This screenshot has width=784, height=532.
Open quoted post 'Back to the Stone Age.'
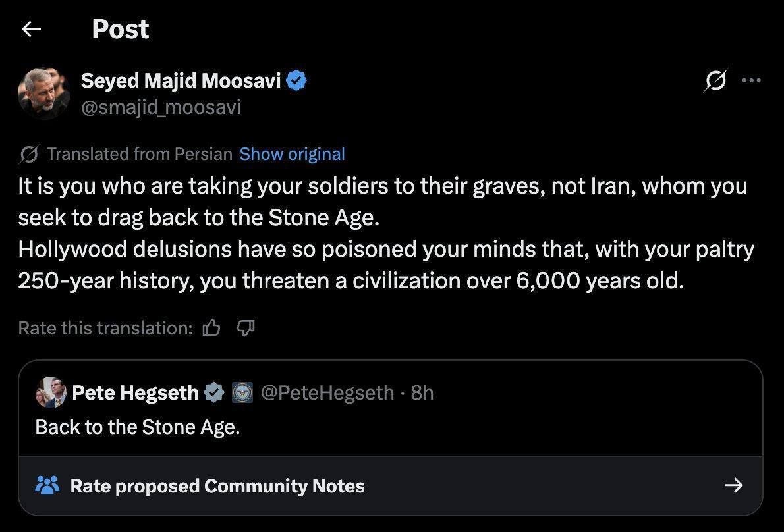click(137, 427)
